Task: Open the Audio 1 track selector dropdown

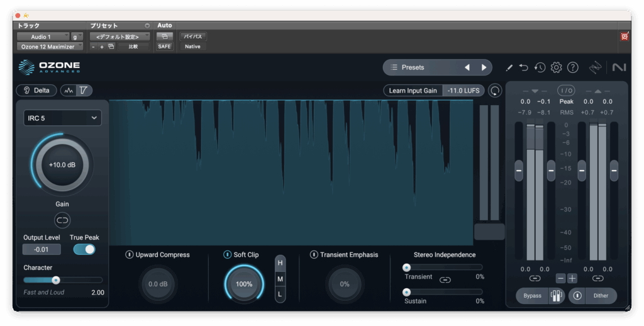Action: point(43,37)
